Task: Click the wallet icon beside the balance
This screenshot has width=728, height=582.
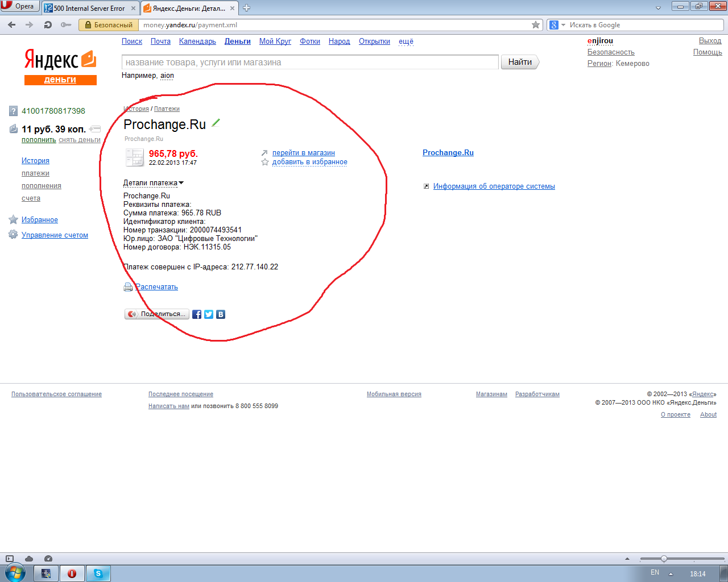Action: (14, 129)
